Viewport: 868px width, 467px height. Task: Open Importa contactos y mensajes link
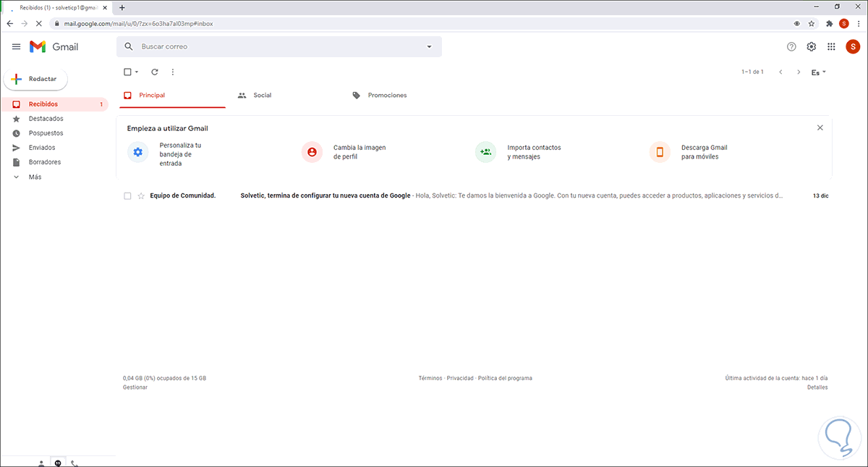pos(534,152)
